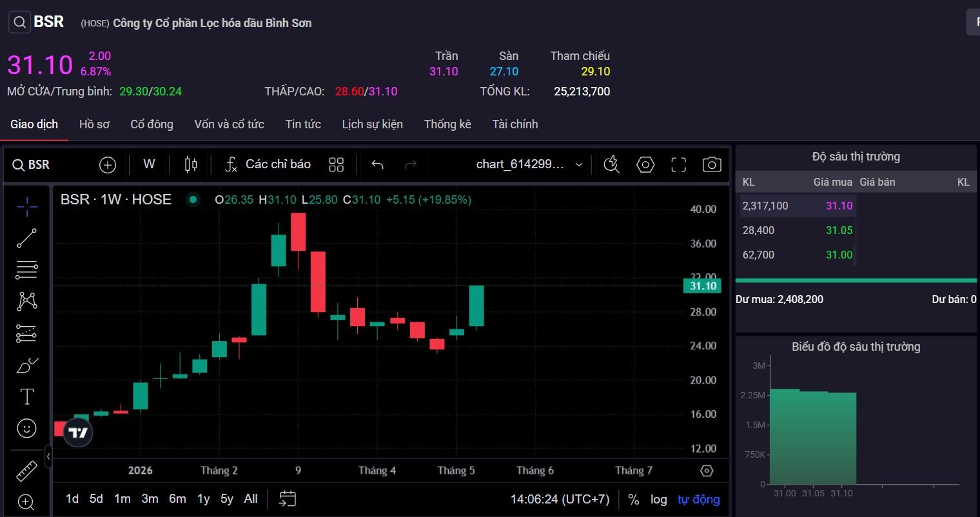This screenshot has width=980, height=517.
Task: Select the forecasting and measurement tool
Action: click(x=26, y=333)
